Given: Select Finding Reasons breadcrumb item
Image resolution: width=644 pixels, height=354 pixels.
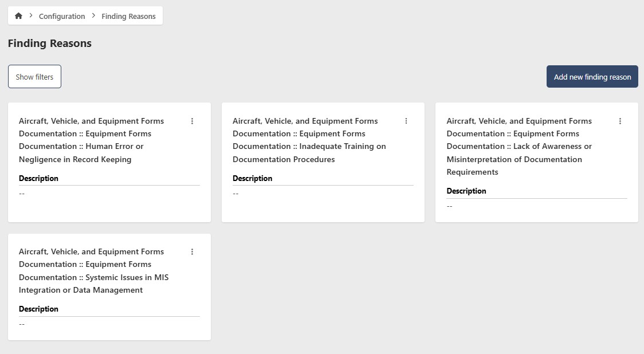Looking at the screenshot, I should click(128, 17).
